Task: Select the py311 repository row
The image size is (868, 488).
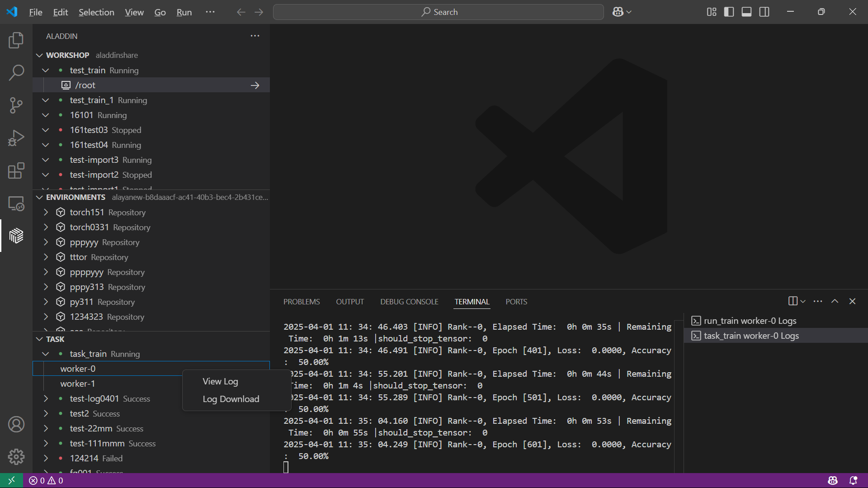Action: click(151, 302)
